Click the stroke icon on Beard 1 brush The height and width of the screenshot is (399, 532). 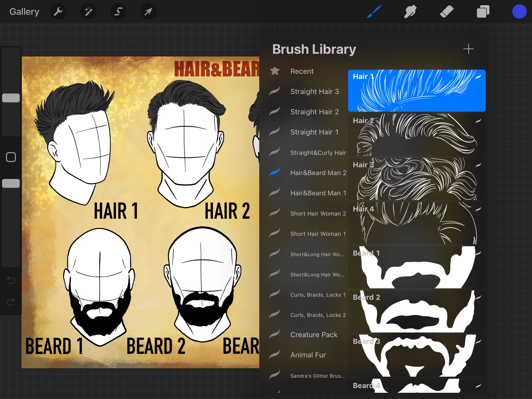coord(478,253)
